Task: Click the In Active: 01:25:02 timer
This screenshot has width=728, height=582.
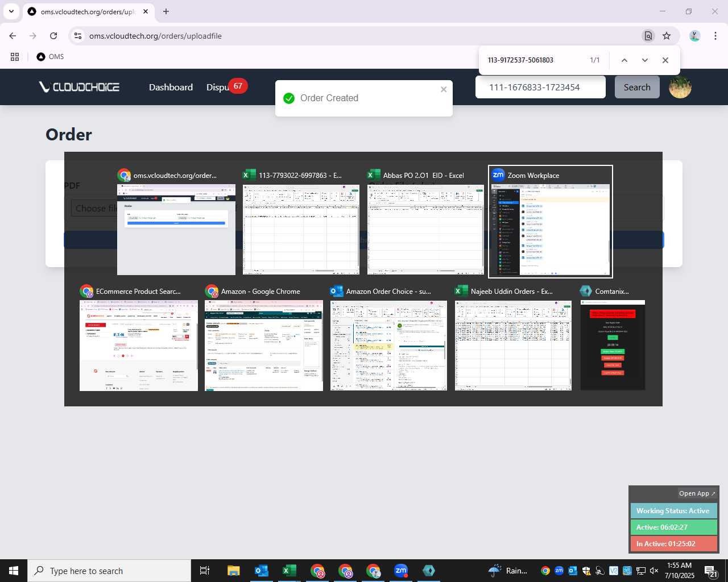Action: pyautogui.click(x=673, y=544)
